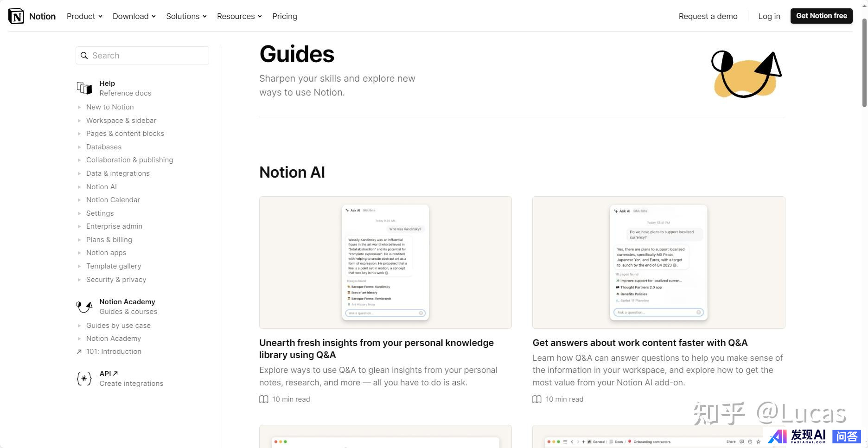
Task: Click Request a demo link
Action: point(708,16)
